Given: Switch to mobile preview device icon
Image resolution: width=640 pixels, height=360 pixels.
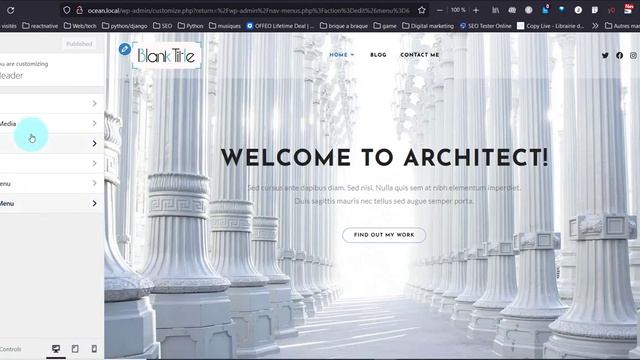Looking at the screenshot, I should (94, 349).
